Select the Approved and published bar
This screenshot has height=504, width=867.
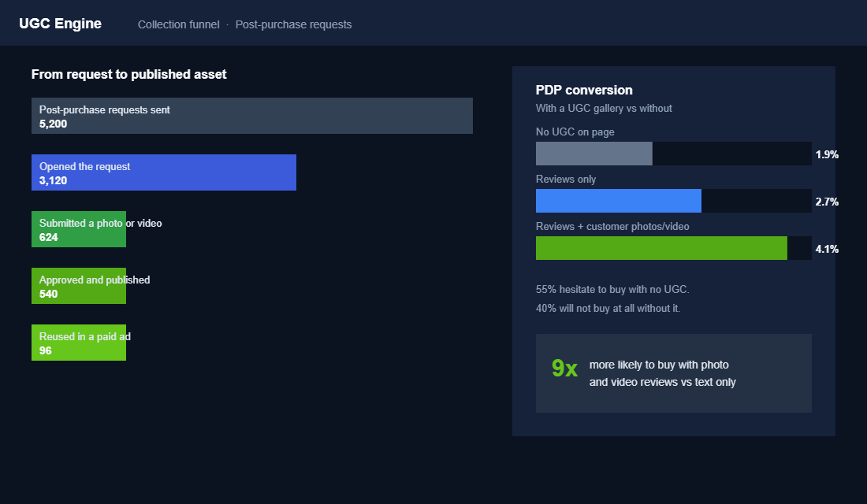[x=79, y=286]
